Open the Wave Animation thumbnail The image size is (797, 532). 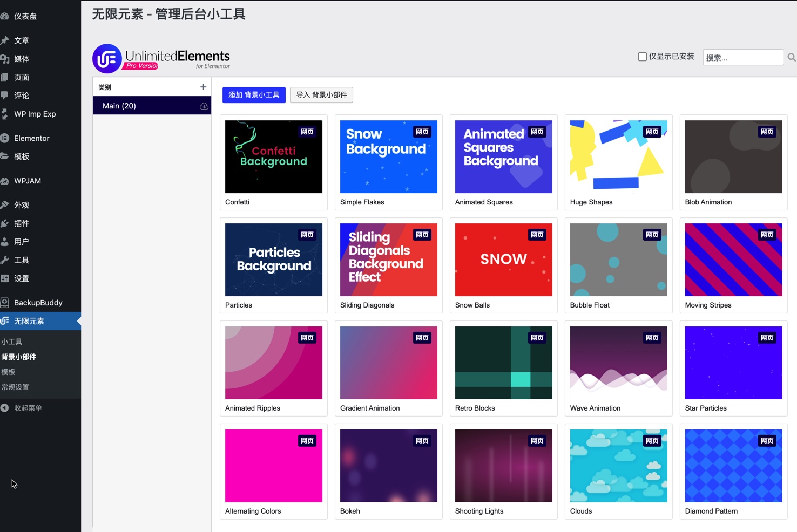click(619, 363)
